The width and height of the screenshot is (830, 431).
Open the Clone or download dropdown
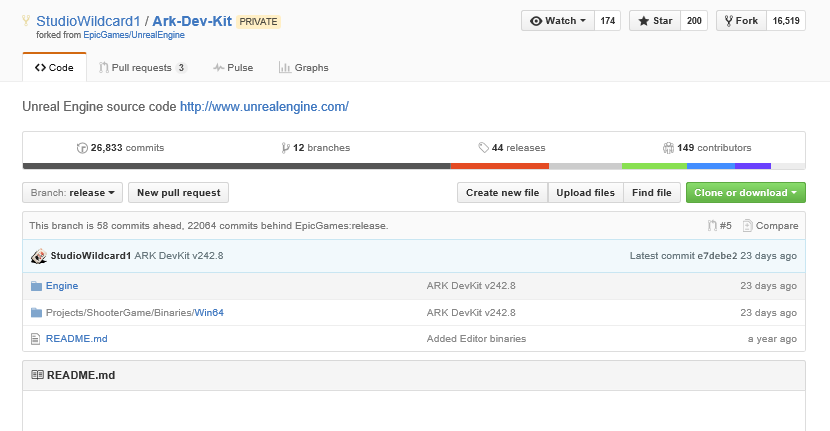click(x=746, y=192)
